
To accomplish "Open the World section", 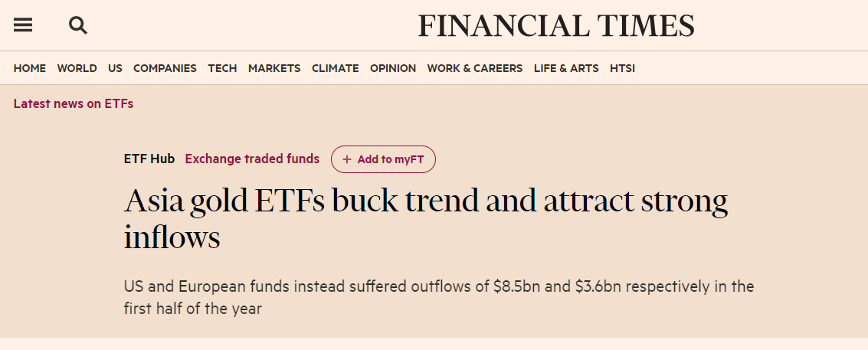I will click(77, 68).
